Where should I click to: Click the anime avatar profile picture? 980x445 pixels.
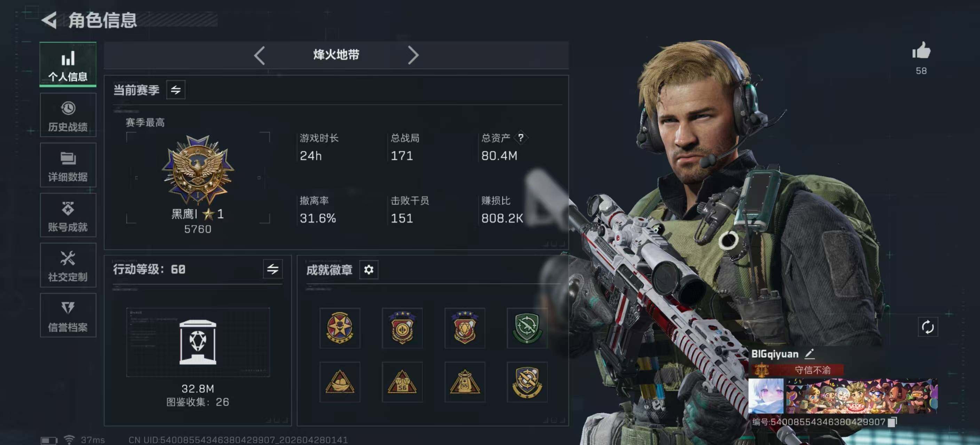766,396
